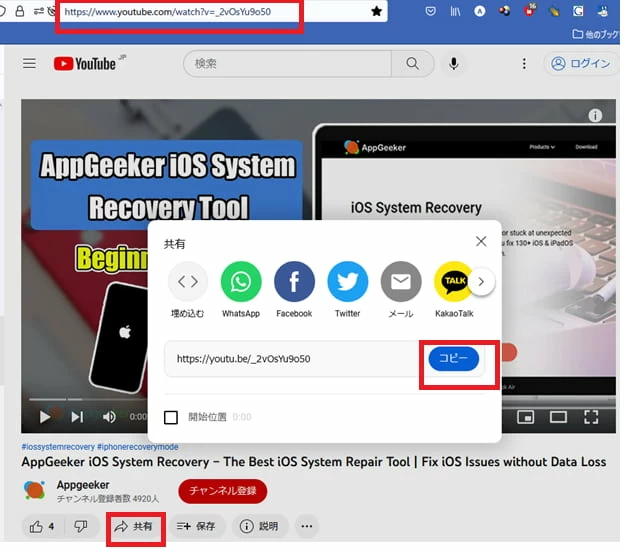Viewport: 624px width, 551px height.
Task: Open the #iossystemrecovery hashtag
Action: [58, 447]
